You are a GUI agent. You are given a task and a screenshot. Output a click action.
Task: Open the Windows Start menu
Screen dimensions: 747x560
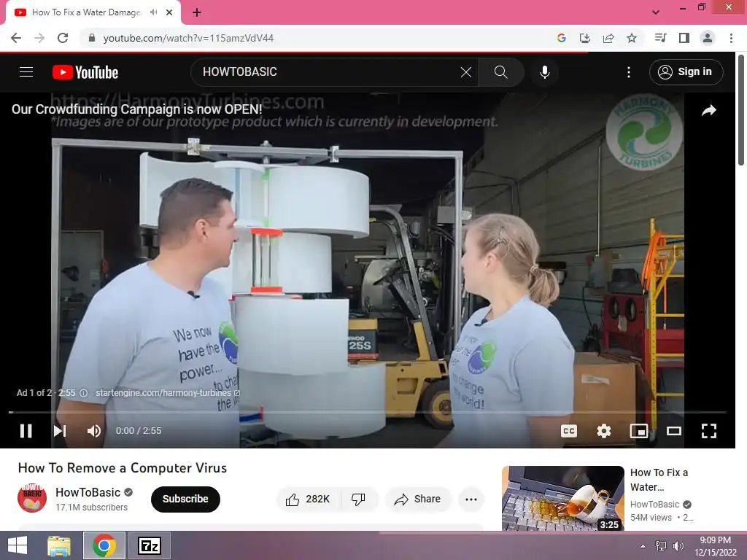18,545
